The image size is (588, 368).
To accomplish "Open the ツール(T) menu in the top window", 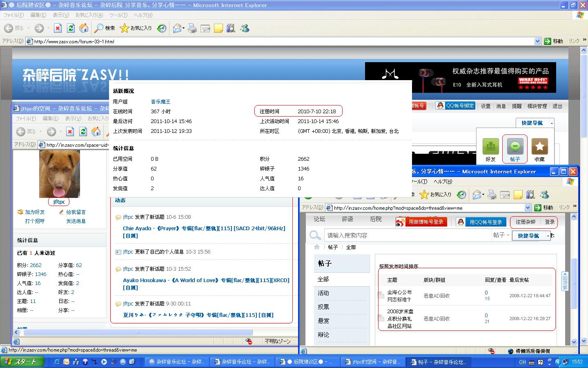I will click(118, 15).
